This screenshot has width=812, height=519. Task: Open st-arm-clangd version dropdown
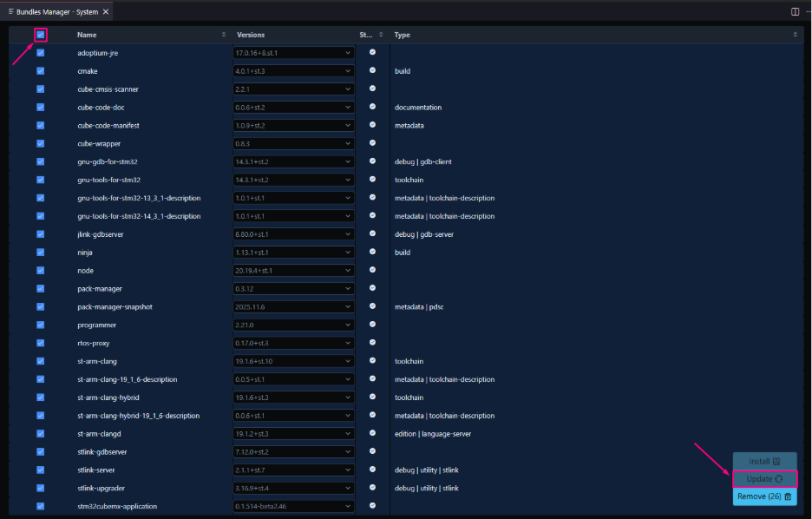pos(293,434)
